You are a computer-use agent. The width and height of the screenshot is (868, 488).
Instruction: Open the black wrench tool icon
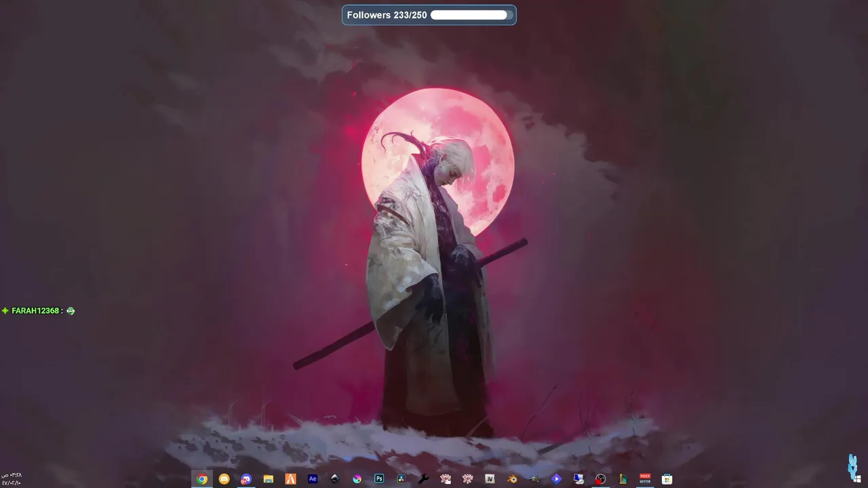coord(423,479)
